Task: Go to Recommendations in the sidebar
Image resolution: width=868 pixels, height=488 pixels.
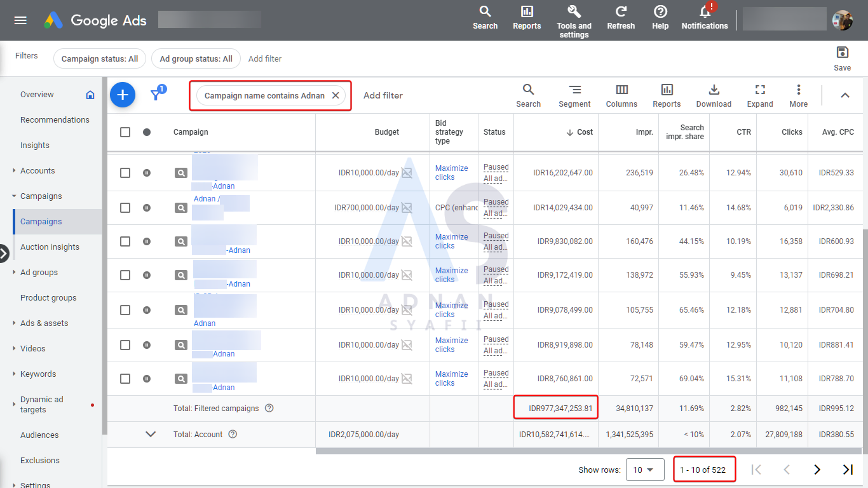Action: [x=55, y=120]
